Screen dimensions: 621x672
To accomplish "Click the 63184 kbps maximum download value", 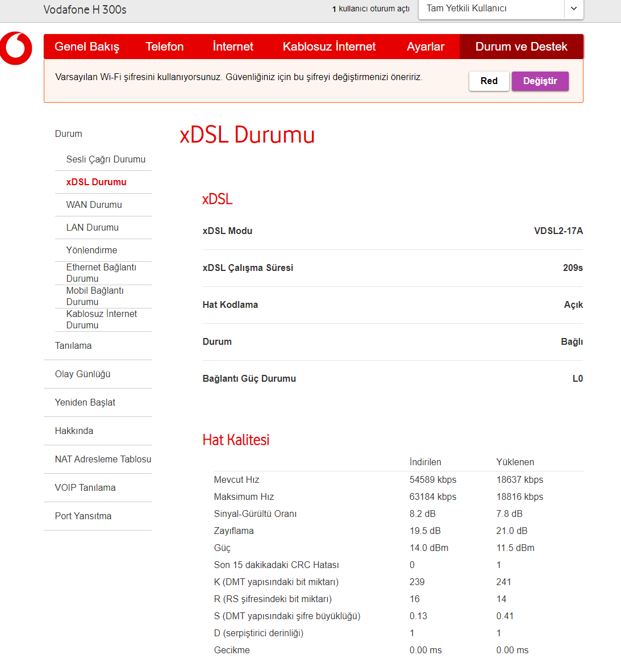I will tap(433, 496).
